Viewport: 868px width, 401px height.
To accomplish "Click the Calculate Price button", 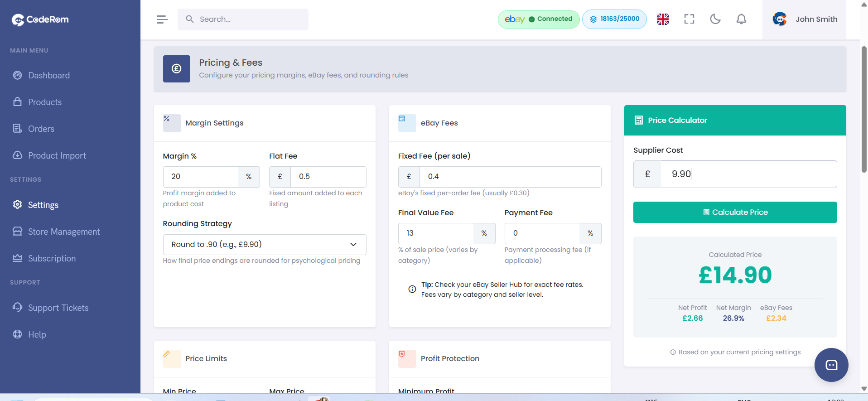I will point(735,212).
